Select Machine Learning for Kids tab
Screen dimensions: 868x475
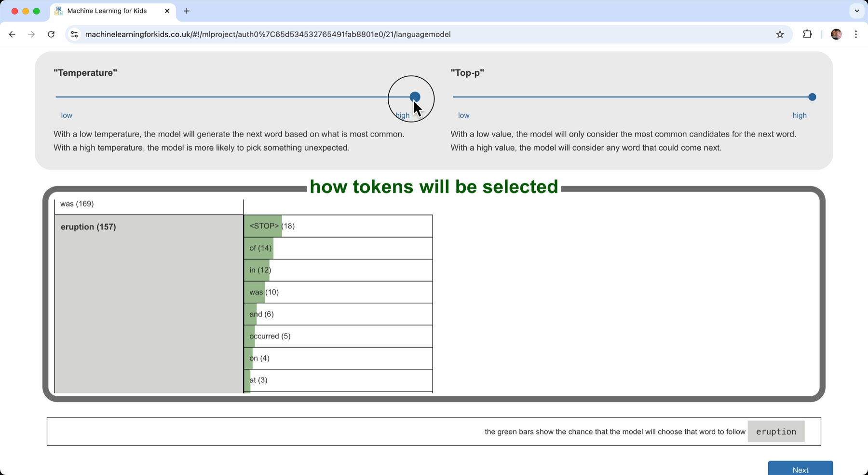click(x=107, y=11)
